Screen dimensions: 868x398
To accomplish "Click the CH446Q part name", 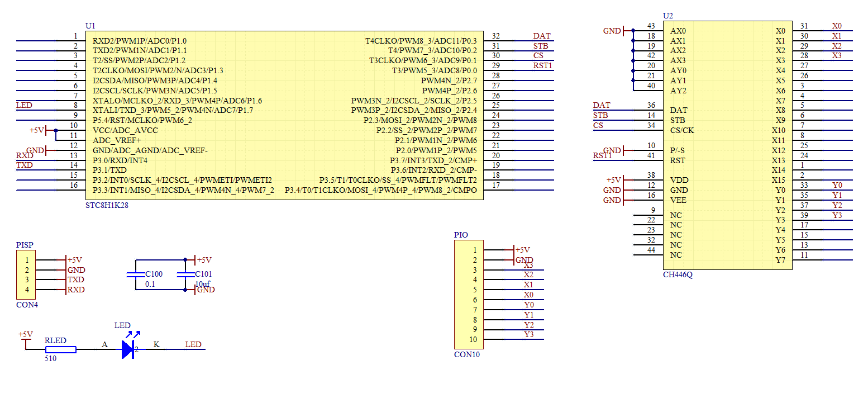I will click(678, 274).
